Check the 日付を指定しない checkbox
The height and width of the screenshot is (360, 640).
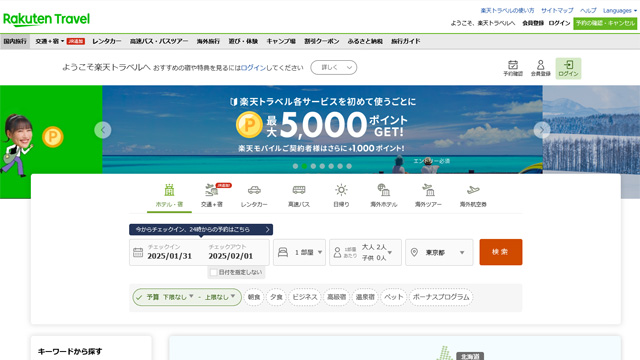[x=213, y=272]
